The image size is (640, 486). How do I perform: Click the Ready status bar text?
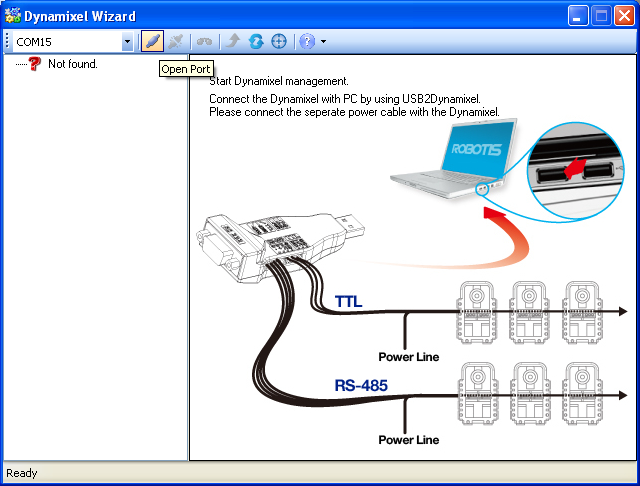(22, 473)
